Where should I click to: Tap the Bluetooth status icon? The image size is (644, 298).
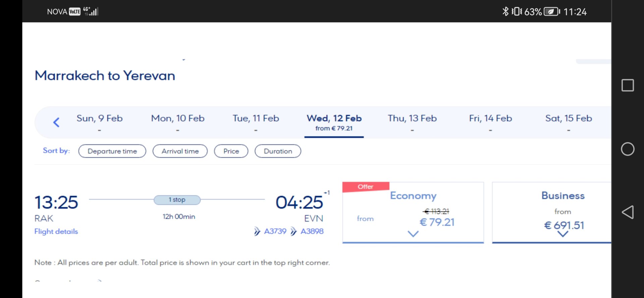click(505, 12)
